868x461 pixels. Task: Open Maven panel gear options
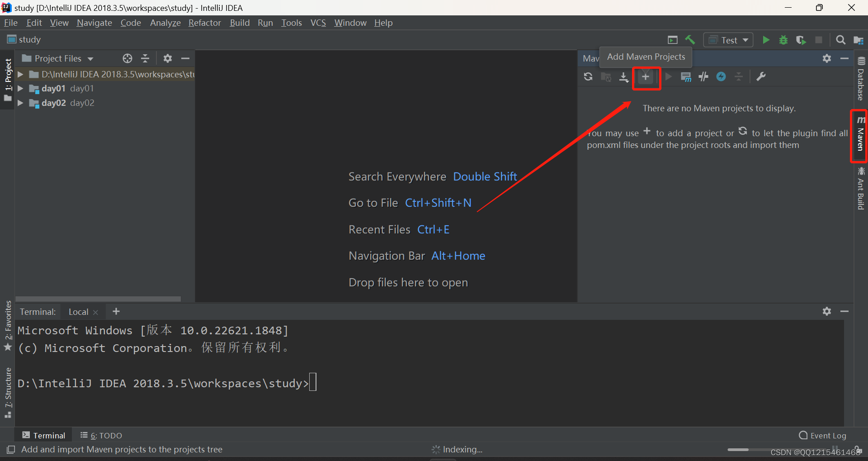827,58
